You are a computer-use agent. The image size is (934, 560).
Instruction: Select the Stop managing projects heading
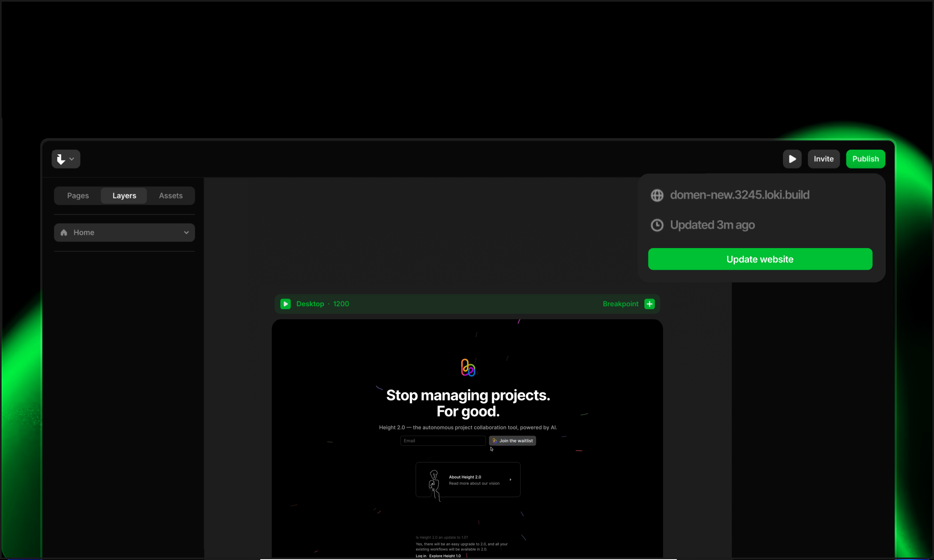point(468,403)
